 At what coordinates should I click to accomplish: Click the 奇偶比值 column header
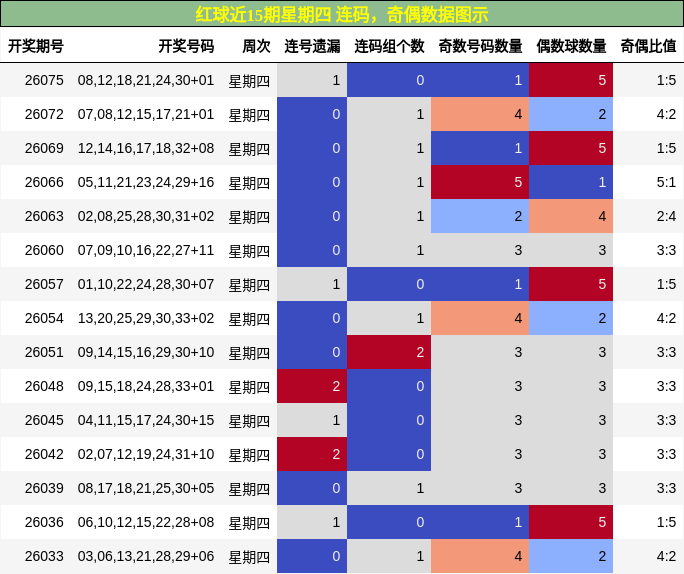(648, 46)
